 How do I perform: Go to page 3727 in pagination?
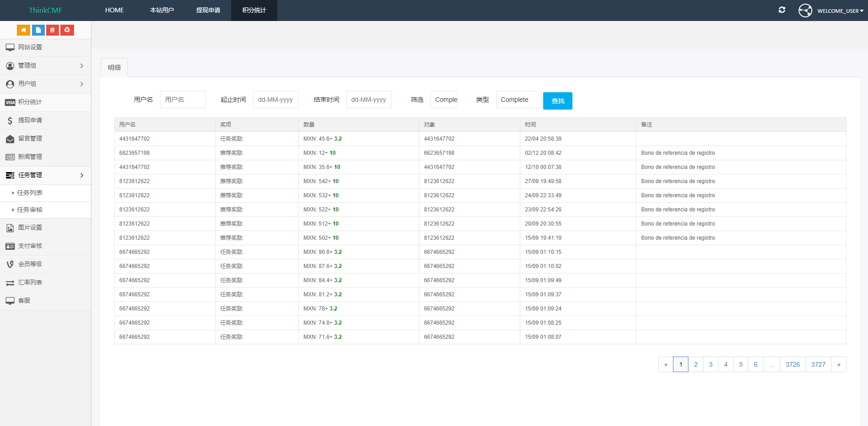818,364
